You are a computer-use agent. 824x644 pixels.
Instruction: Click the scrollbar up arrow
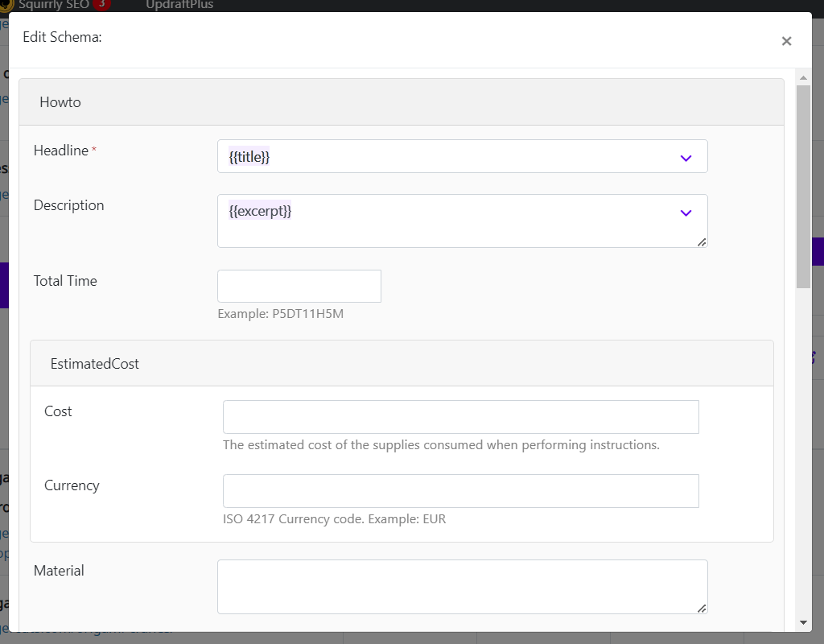click(803, 78)
